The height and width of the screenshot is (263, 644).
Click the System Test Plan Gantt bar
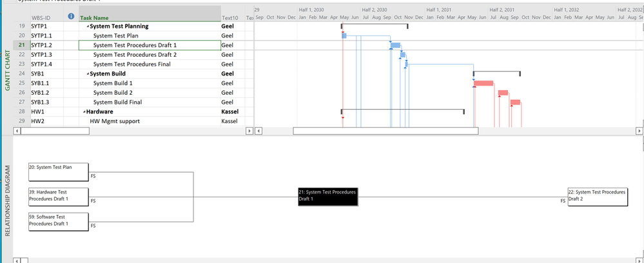coord(344,35)
